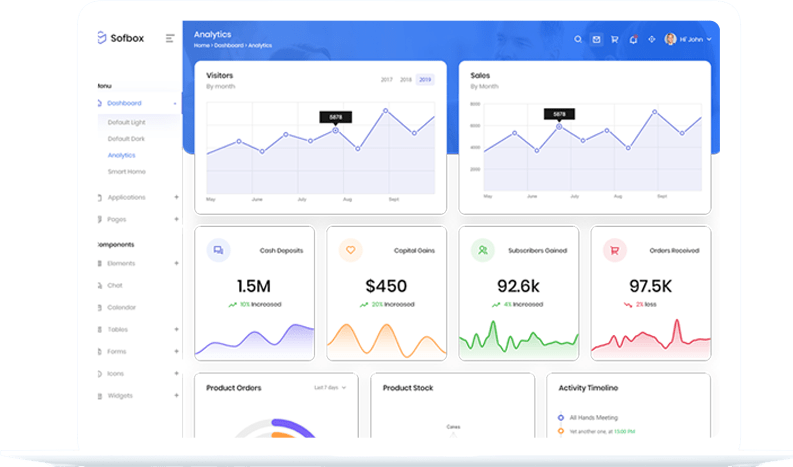This screenshot has width=793, height=467.
Task: Click the fullscreen icon in header
Action: (651, 39)
